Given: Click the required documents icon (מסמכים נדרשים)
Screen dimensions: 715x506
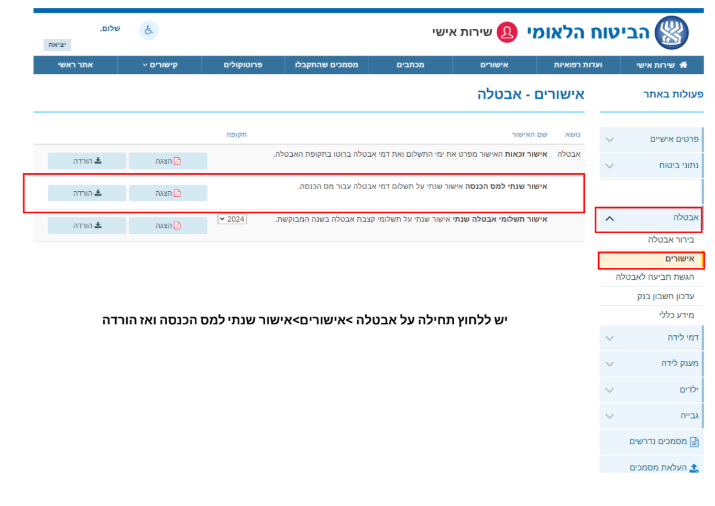Looking at the screenshot, I should (694, 441).
